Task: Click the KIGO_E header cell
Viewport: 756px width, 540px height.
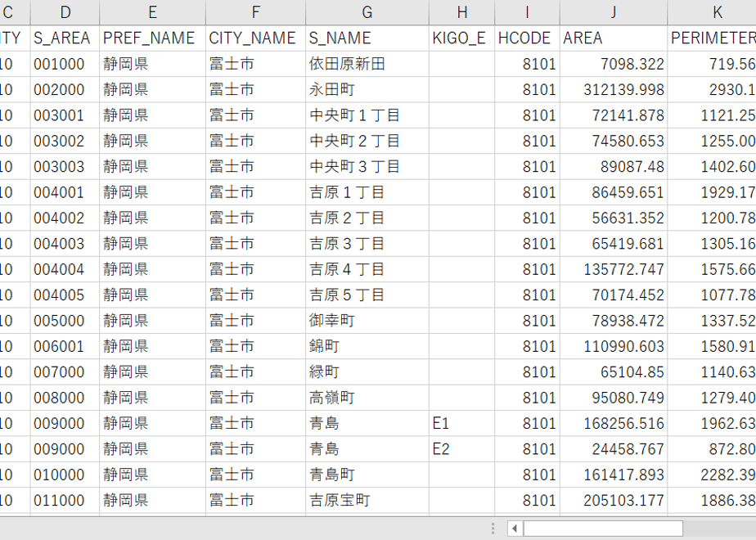Action: 462,38
